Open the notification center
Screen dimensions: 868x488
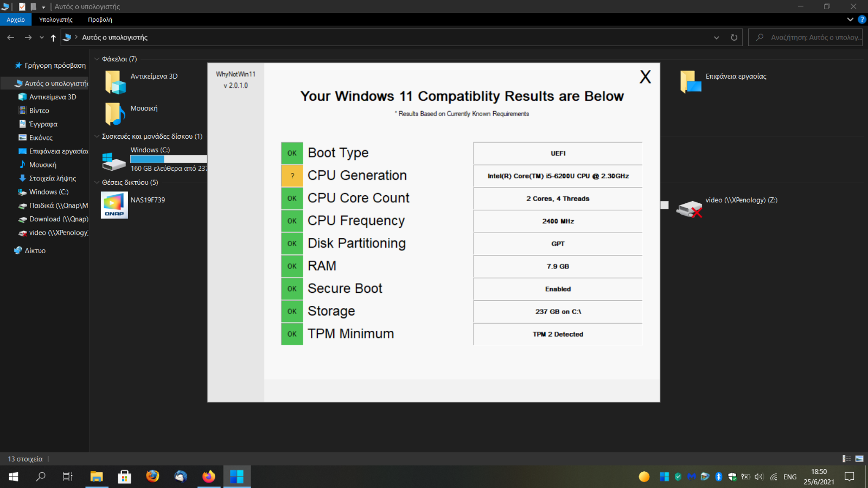click(x=850, y=477)
